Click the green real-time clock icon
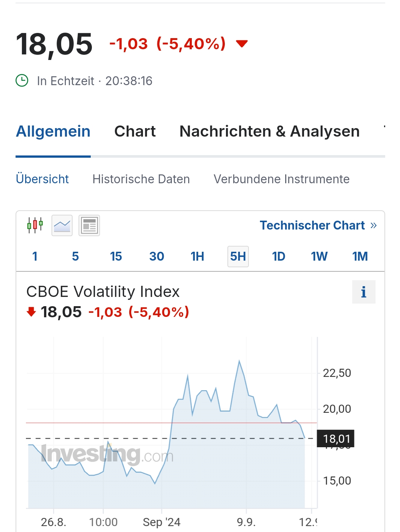 (x=22, y=80)
